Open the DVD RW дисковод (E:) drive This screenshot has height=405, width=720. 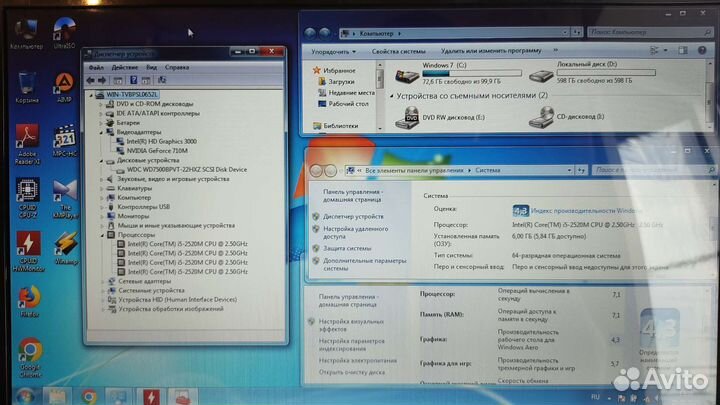click(439, 118)
